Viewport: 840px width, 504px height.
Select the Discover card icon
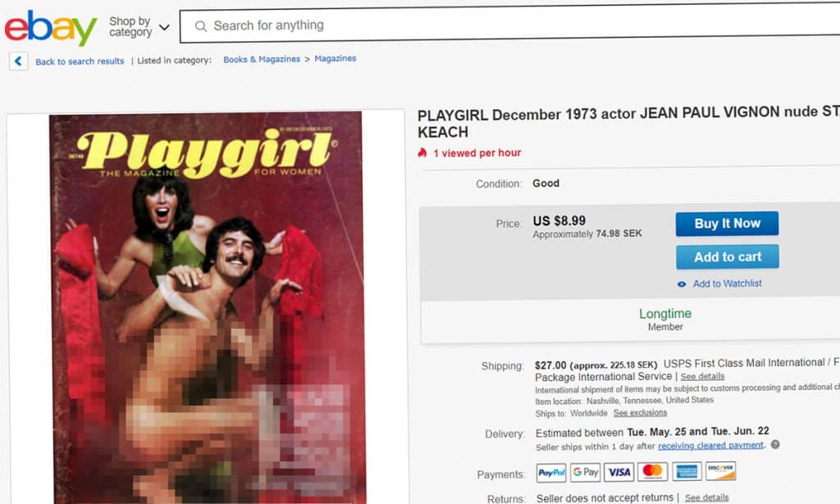(x=720, y=471)
